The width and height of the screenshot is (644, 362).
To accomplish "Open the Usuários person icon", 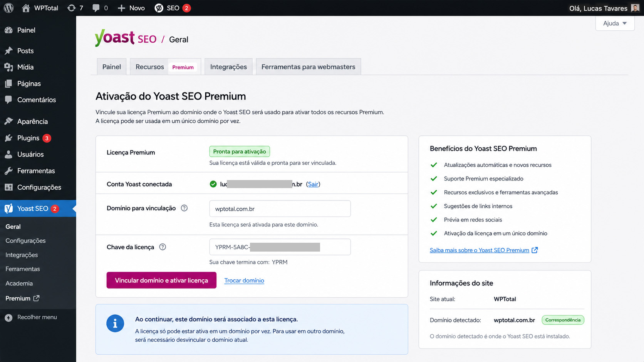I will click(x=8, y=154).
